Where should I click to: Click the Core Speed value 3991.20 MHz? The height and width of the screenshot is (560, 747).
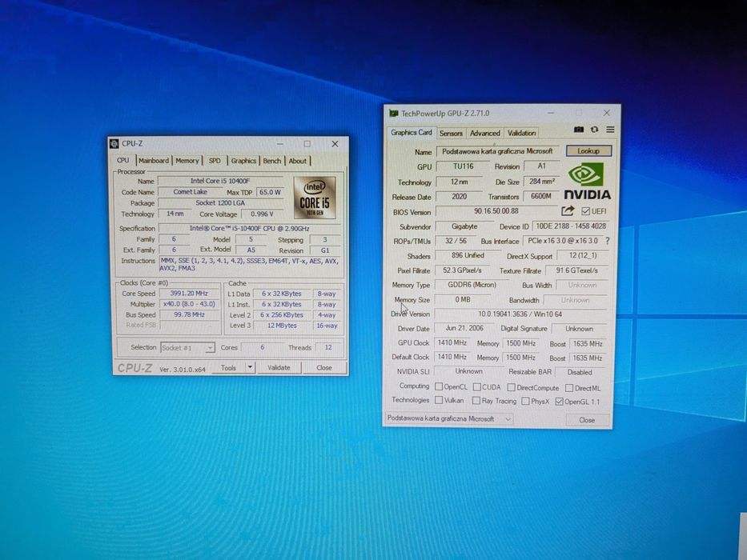(x=189, y=294)
